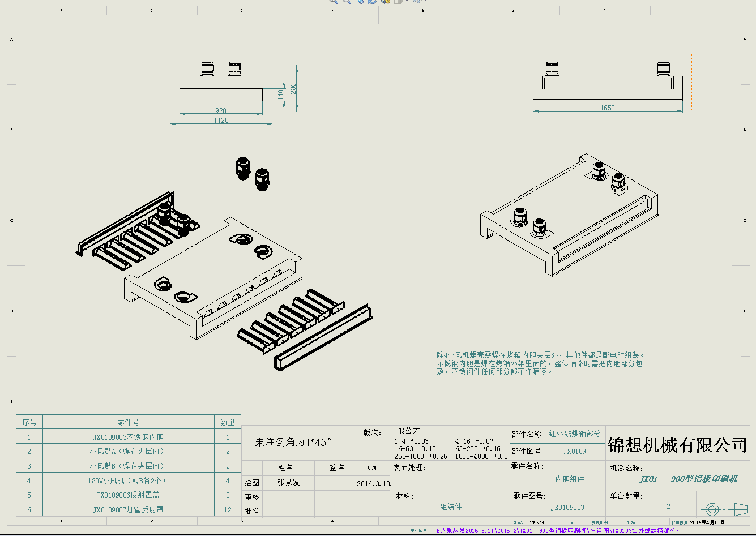The width and height of the screenshot is (756, 536).
Task: Click the 签名 column heading
Action: click(x=337, y=468)
